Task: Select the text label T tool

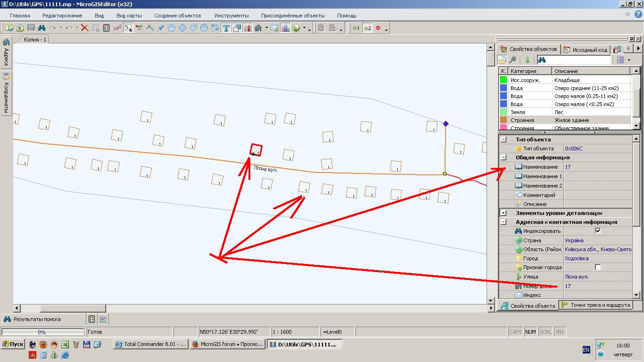Action: (x=226, y=28)
